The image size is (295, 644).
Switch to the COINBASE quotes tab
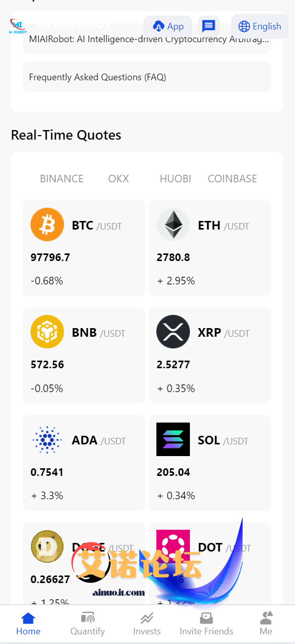tap(233, 179)
